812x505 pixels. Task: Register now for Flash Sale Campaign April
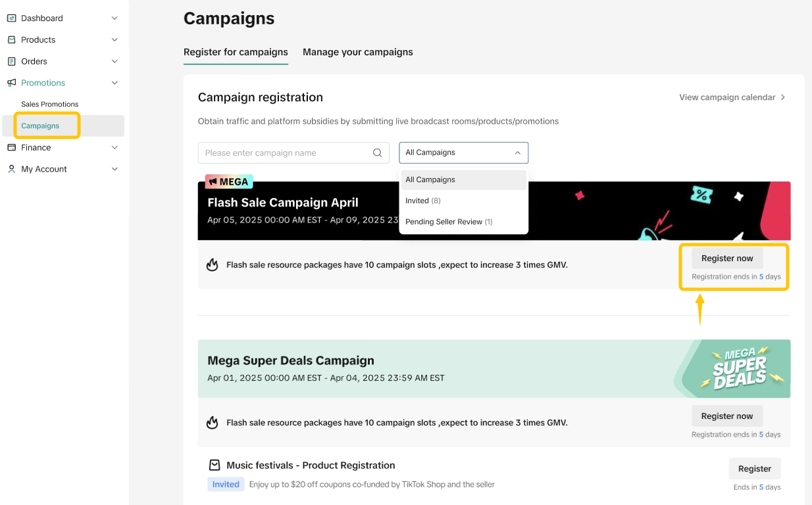(726, 258)
